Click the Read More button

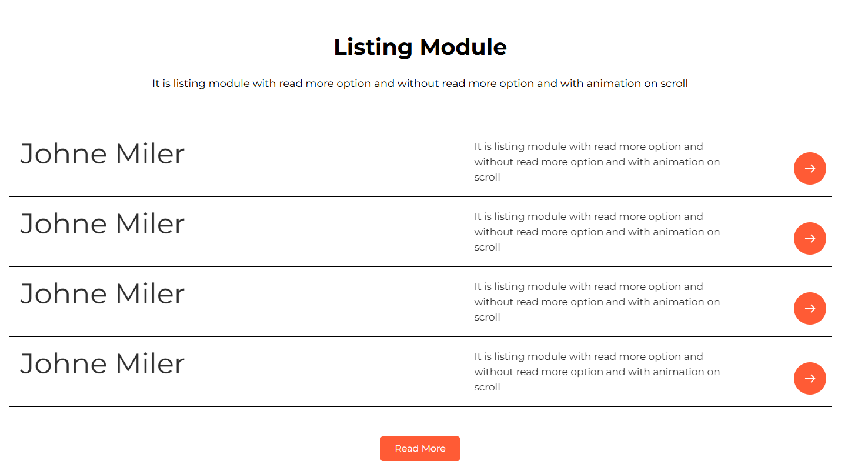click(x=420, y=449)
